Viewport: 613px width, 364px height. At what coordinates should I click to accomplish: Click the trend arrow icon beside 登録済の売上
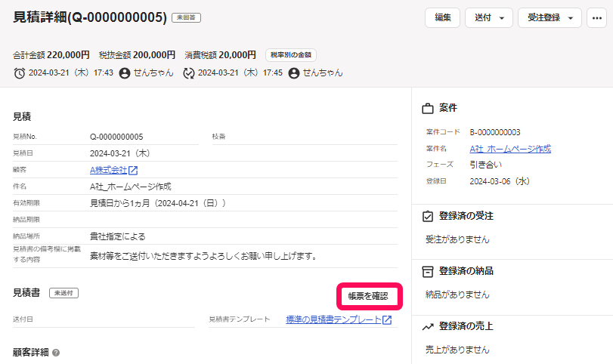pos(427,326)
